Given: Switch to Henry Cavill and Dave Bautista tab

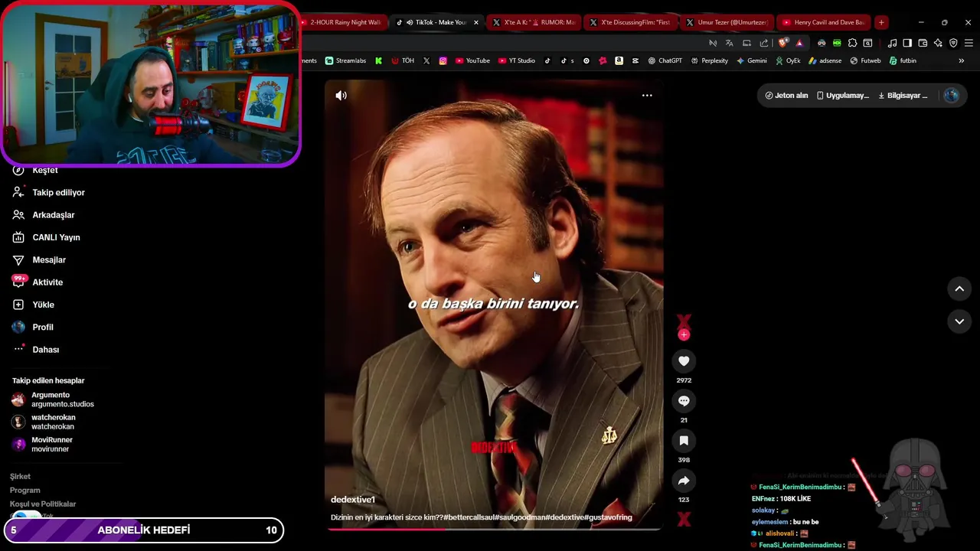Looking at the screenshot, I should click(823, 22).
